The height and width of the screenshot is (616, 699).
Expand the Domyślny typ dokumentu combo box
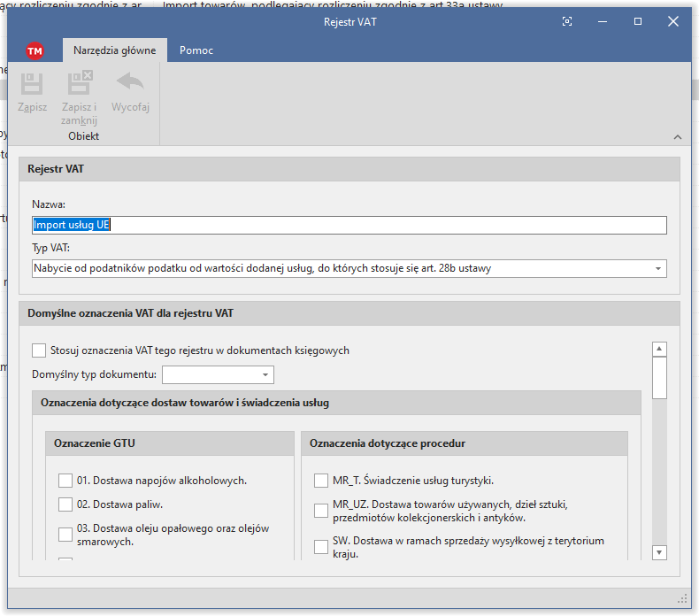(265, 375)
